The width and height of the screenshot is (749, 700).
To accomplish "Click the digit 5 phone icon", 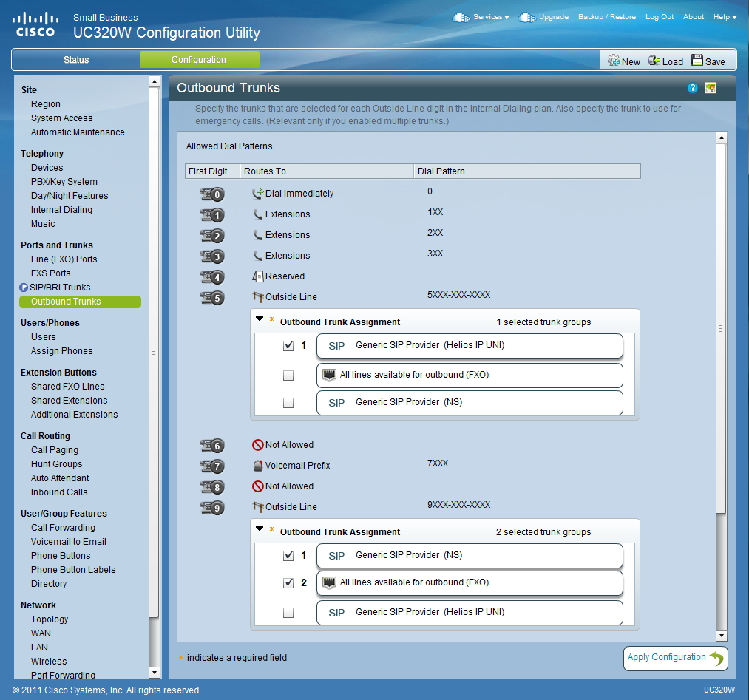I will [211, 298].
